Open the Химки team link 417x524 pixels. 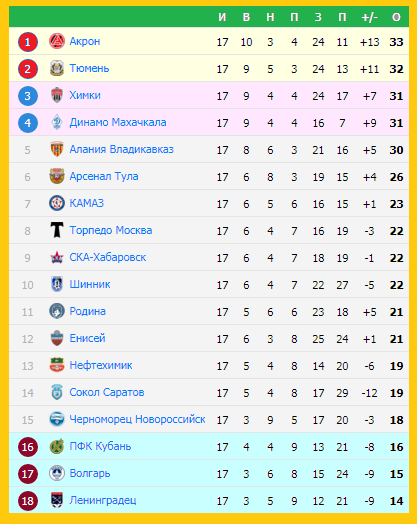pos(85,95)
